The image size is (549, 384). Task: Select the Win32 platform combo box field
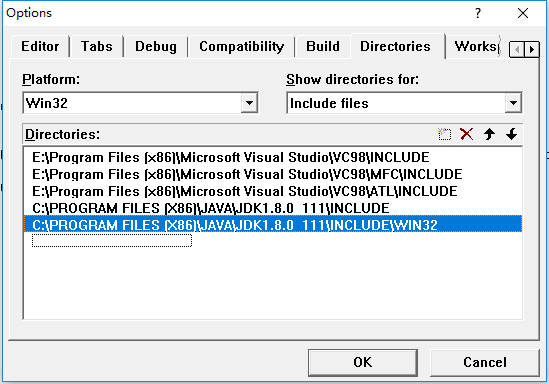pos(140,103)
